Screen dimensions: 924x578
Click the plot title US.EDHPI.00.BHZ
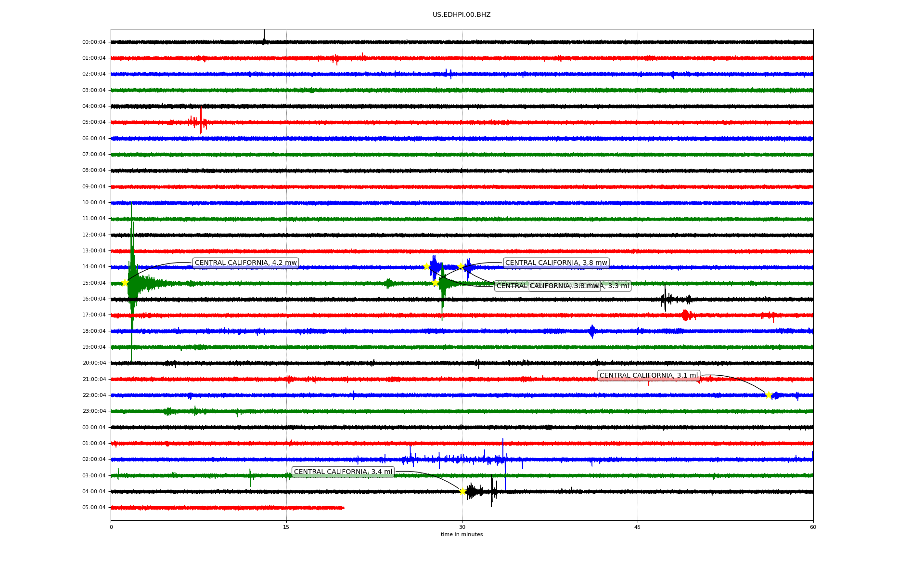coord(461,15)
